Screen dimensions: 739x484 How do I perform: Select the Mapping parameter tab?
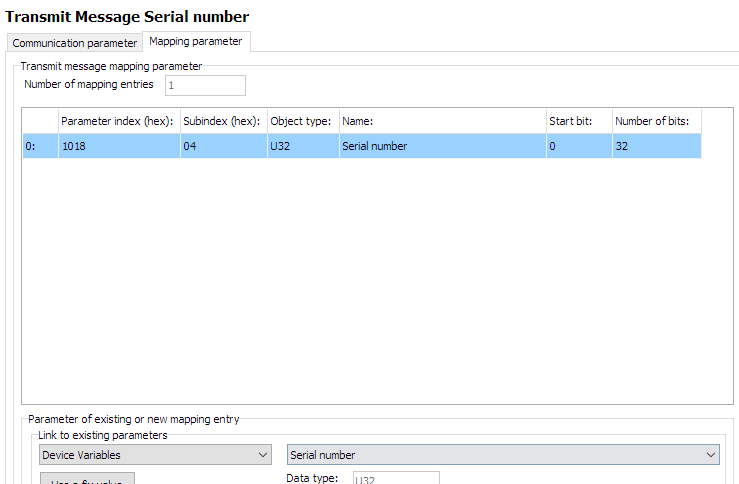[195, 42]
